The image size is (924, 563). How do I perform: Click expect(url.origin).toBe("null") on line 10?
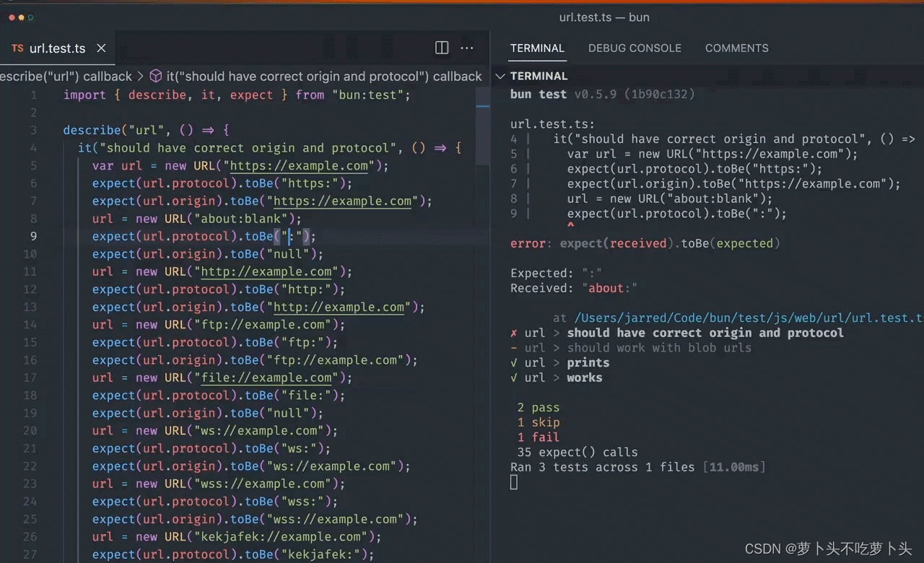(208, 254)
